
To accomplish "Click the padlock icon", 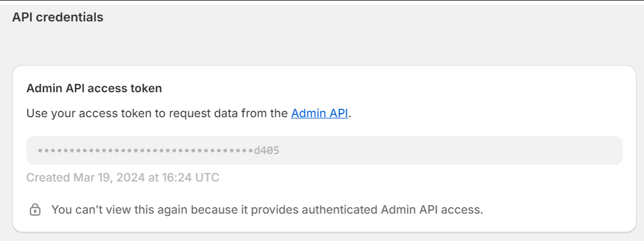I will 35,210.
